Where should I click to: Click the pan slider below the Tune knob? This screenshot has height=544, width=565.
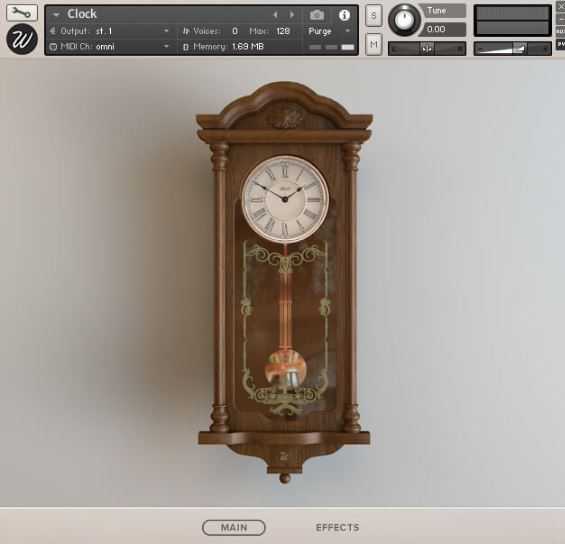click(x=427, y=49)
